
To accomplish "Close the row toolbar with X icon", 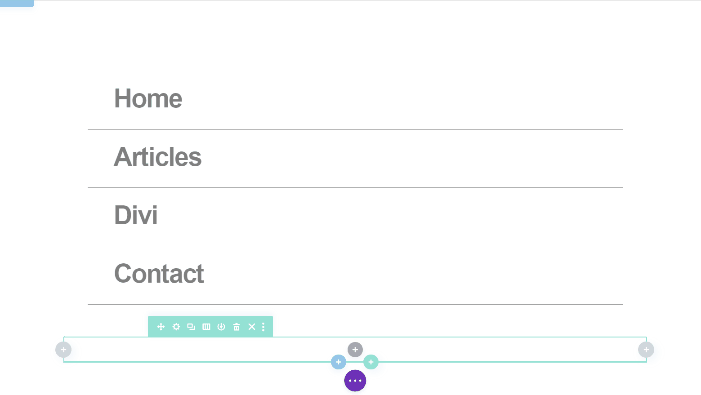I will [x=252, y=327].
